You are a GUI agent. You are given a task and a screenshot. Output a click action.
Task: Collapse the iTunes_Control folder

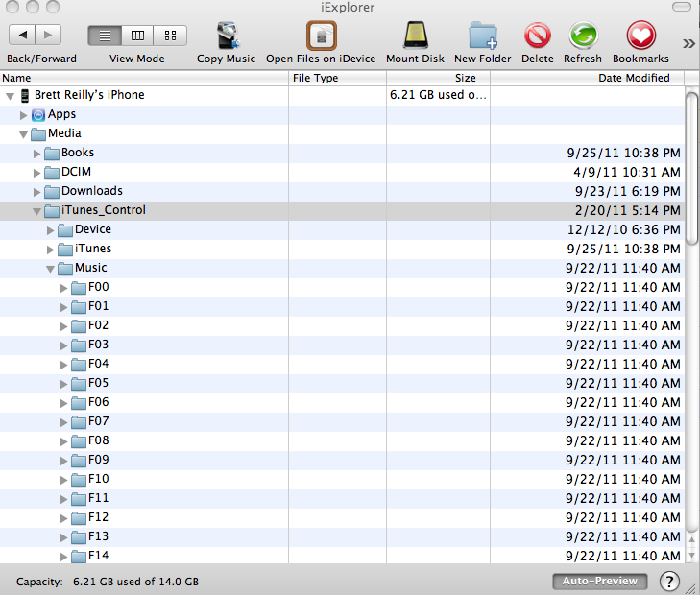pos(37,211)
